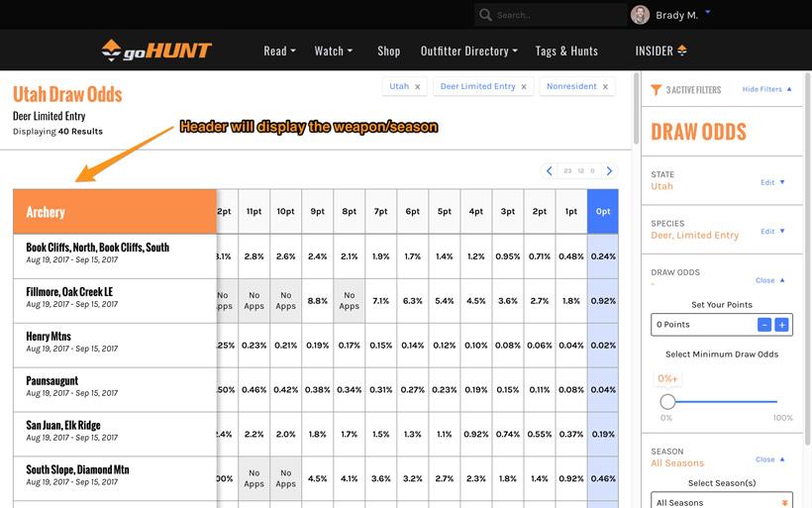Click Paunsaugunt 0pt value 0.04%
Screen dimensions: 812x508
click(603, 390)
